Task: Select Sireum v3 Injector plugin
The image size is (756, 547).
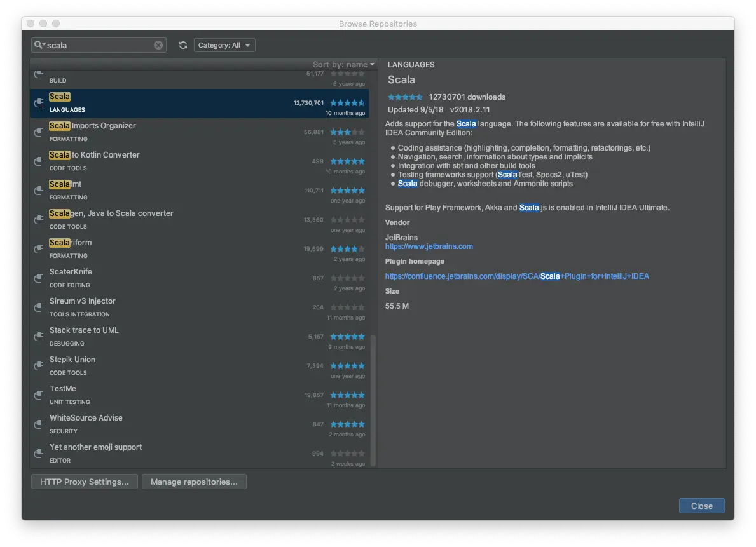Action: pyautogui.click(x=199, y=307)
